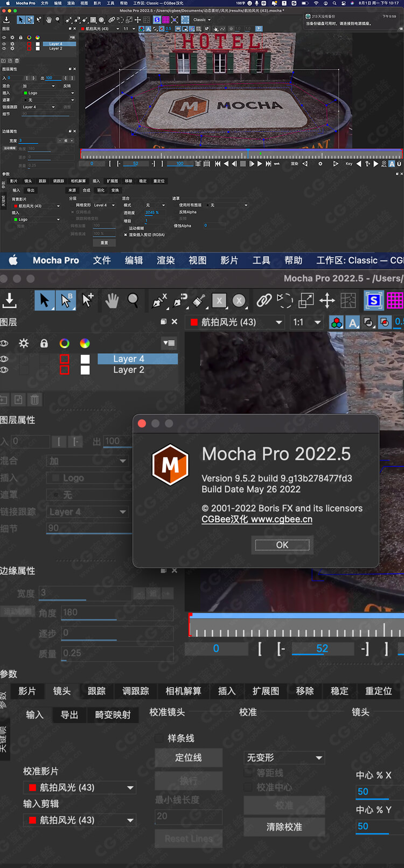This screenshot has width=404, height=868.
Task: Select the X-Spline pen tool in enlarged toolbar
Action: tap(159, 300)
